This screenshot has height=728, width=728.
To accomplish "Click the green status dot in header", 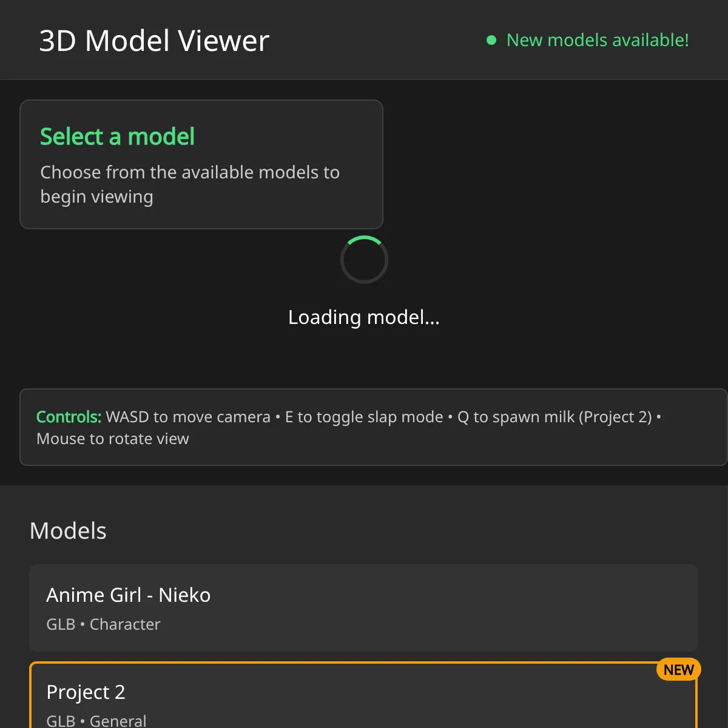I will coord(491,40).
